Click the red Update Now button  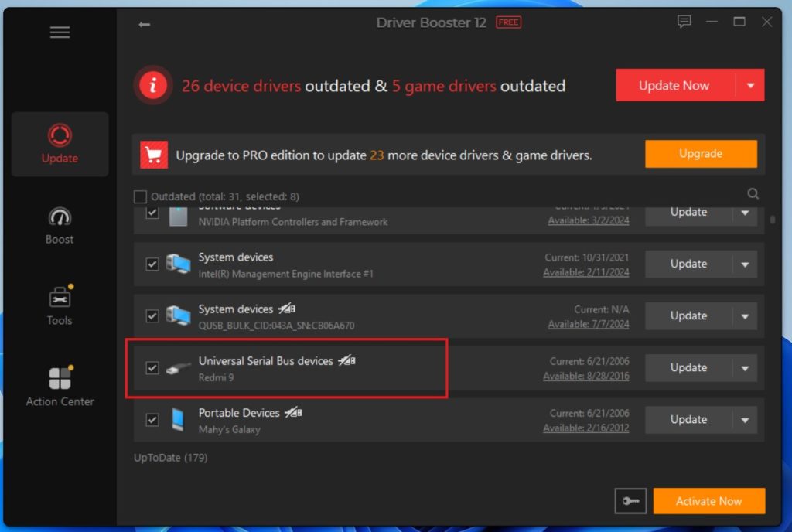[675, 85]
